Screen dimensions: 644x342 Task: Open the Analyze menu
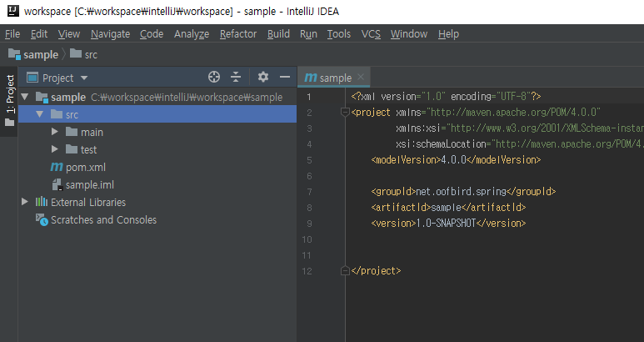[x=192, y=34]
